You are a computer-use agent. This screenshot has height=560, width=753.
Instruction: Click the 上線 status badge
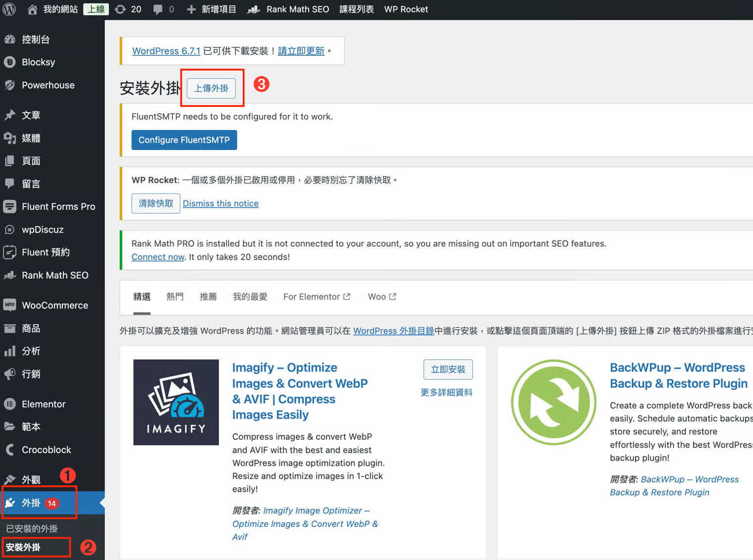[x=96, y=9]
